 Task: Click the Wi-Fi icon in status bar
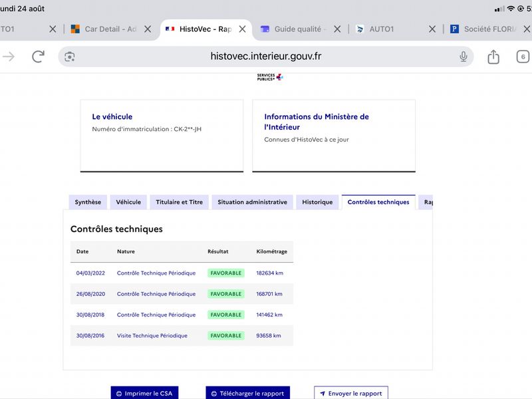click(511, 9)
